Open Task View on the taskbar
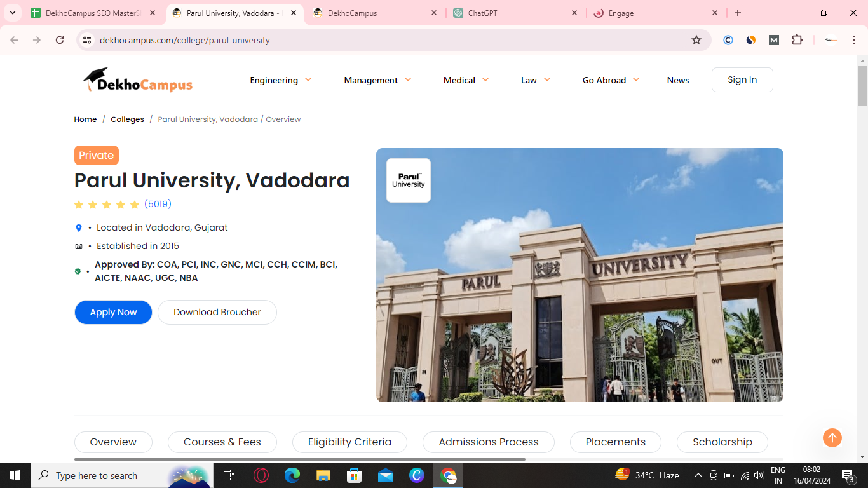This screenshot has height=488, width=868. [x=229, y=475]
